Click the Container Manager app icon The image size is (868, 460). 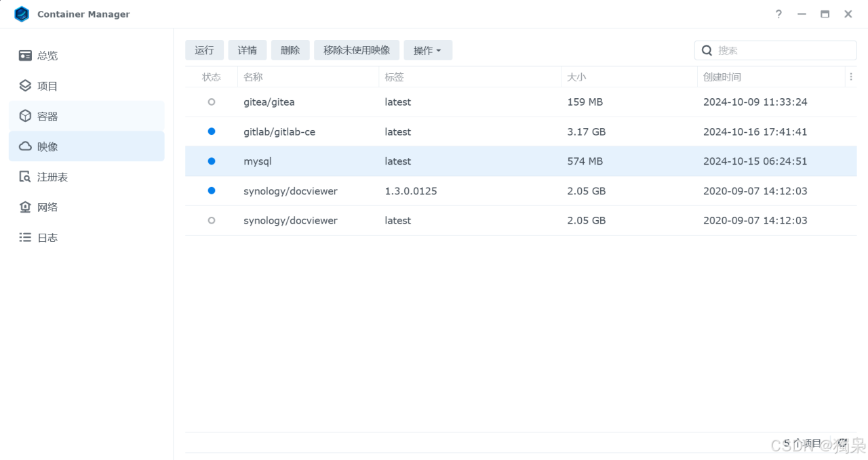coord(21,14)
